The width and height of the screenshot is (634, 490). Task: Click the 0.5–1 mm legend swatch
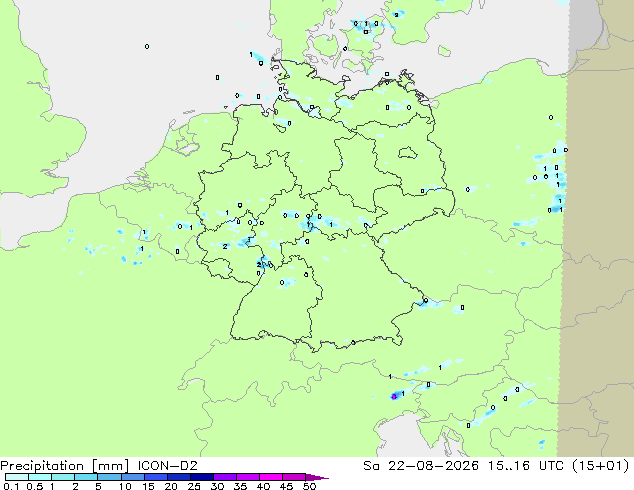point(40,477)
